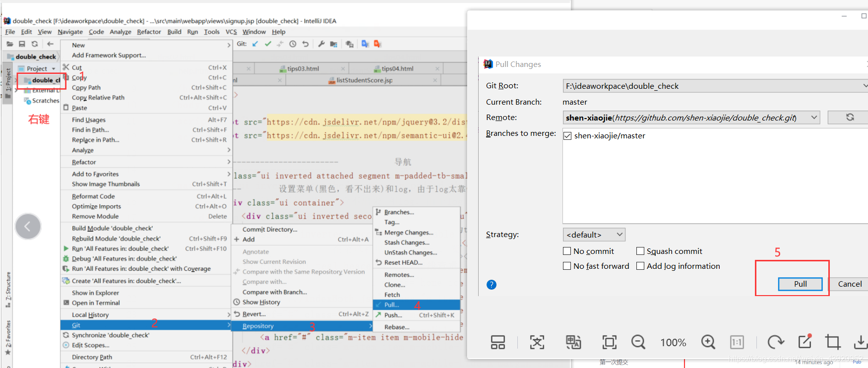This screenshot has width=868, height=368.
Task: Expand the Refactor submenu in context menu
Action: click(x=229, y=162)
